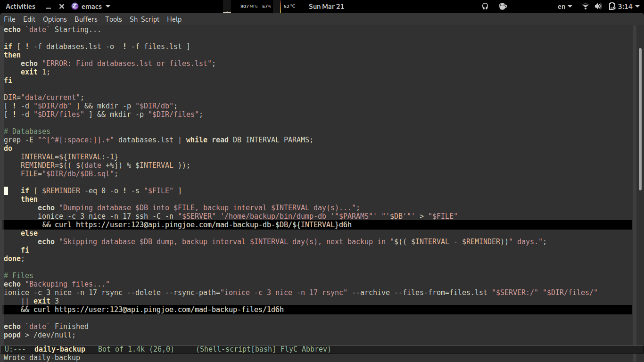The width and height of the screenshot is (644, 362).
Task: Expand the emacs application menu arrow
Action: pyautogui.click(x=108, y=7)
